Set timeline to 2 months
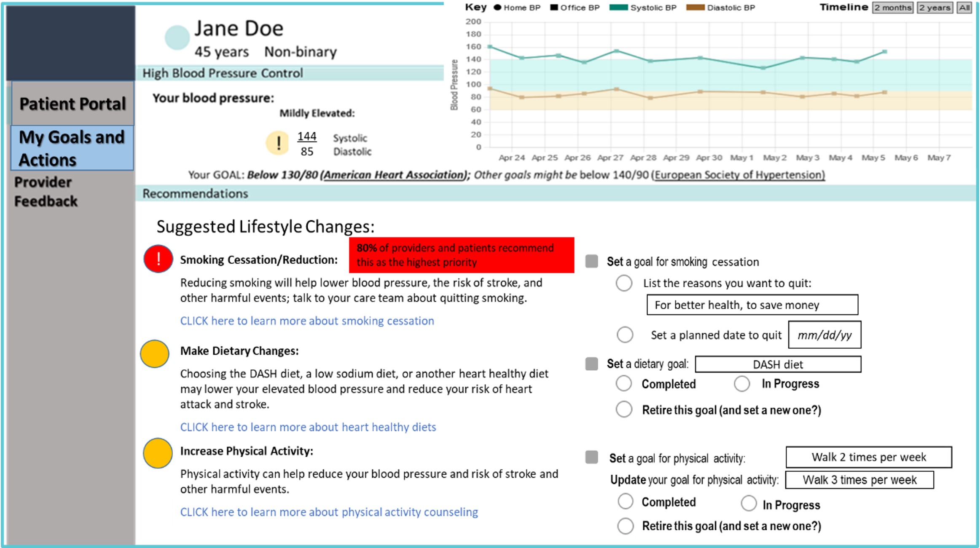Screen dimensions: 980x548 coord(893,8)
